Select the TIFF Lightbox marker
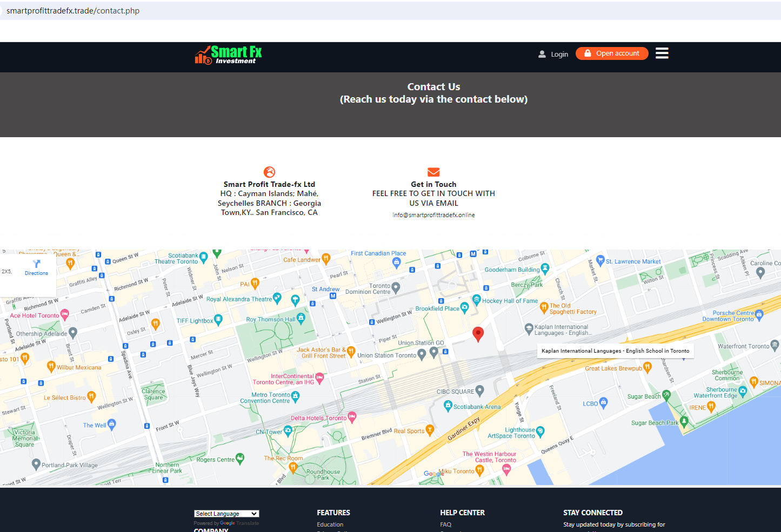This screenshot has width=781, height=532. (x=218, y=319)
